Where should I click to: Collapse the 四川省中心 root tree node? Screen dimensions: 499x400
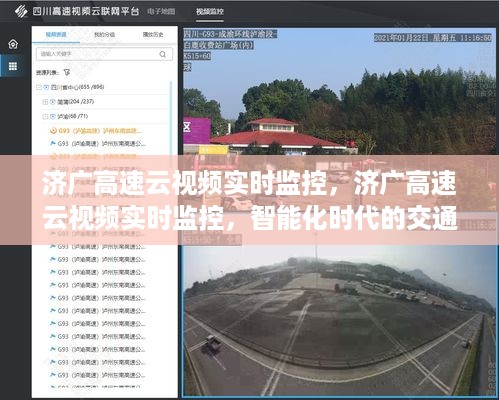tap(39, 87)
